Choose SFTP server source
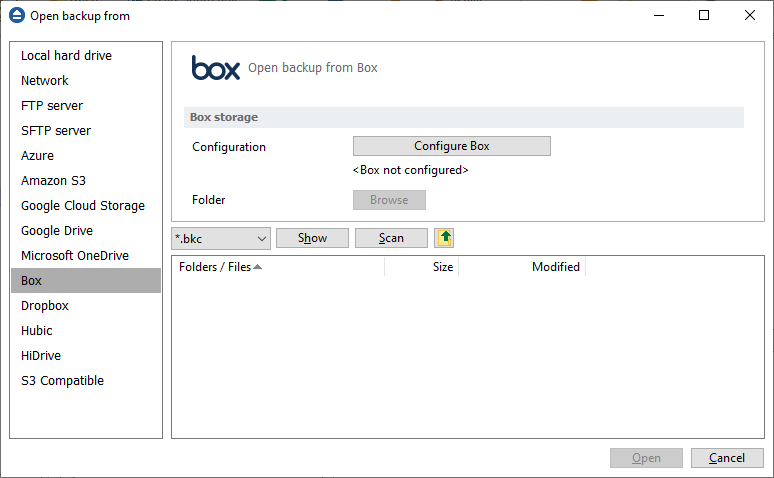This screenshot has height=478, width=774. point(85,130)
